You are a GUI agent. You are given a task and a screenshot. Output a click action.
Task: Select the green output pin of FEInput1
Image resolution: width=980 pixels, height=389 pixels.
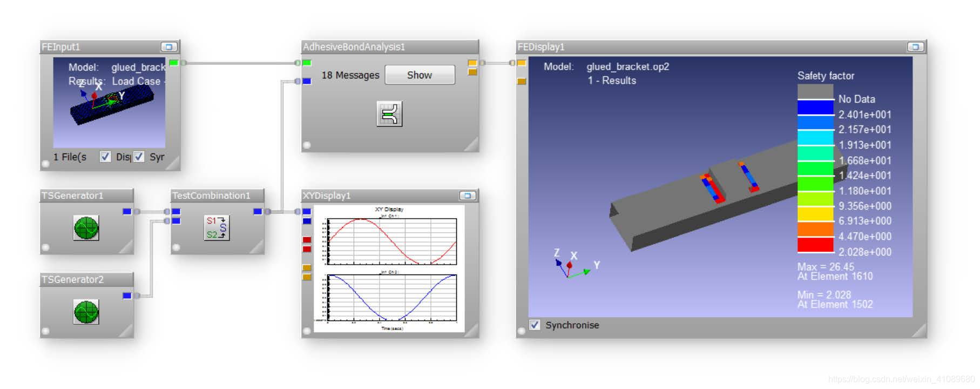(173, 63)
